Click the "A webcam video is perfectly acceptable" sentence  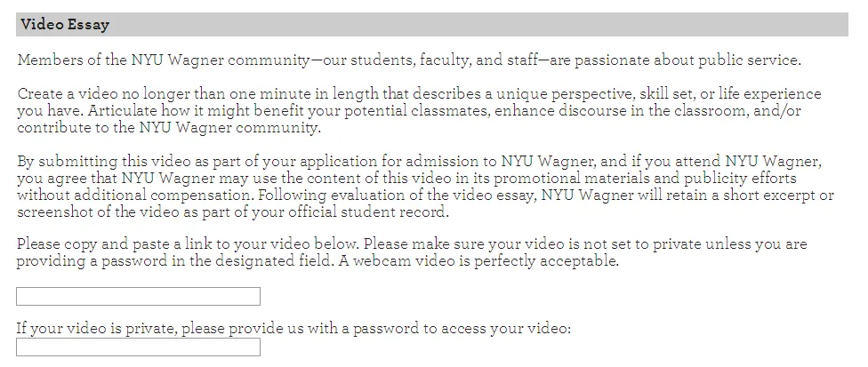point(478,261)
